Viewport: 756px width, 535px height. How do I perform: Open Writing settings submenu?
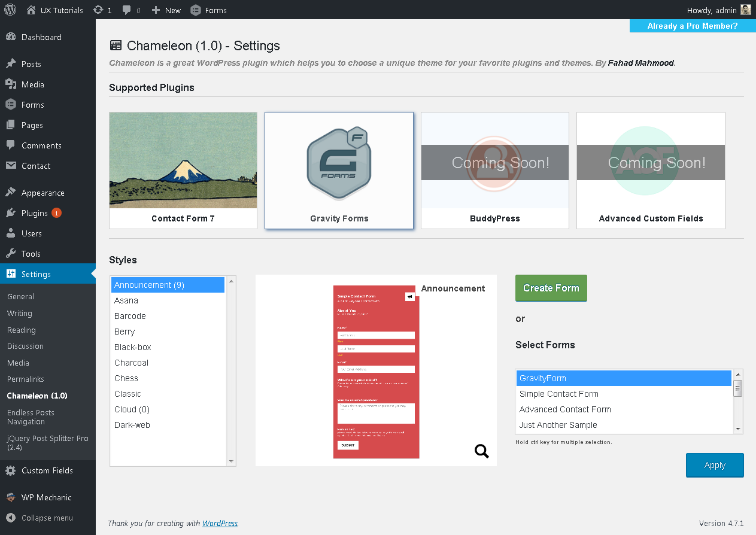(x=20, y=313)
